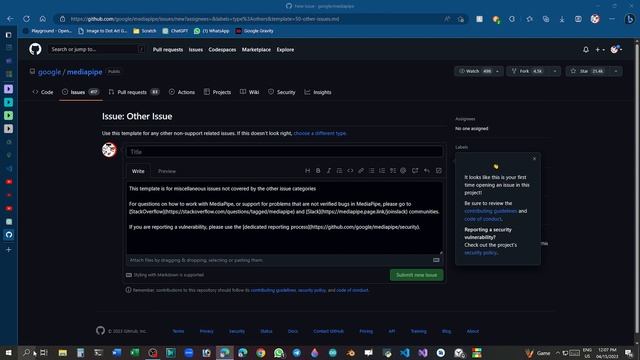Open Google Chrome from the taskbar
Viewport: 640px width, 360px height.
coord(261,353)
